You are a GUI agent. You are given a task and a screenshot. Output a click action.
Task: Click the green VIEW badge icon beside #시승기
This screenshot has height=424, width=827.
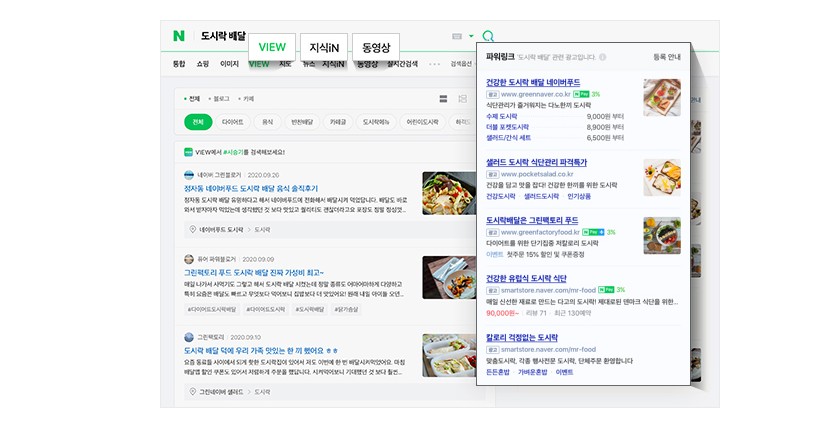tap(188, 152)
